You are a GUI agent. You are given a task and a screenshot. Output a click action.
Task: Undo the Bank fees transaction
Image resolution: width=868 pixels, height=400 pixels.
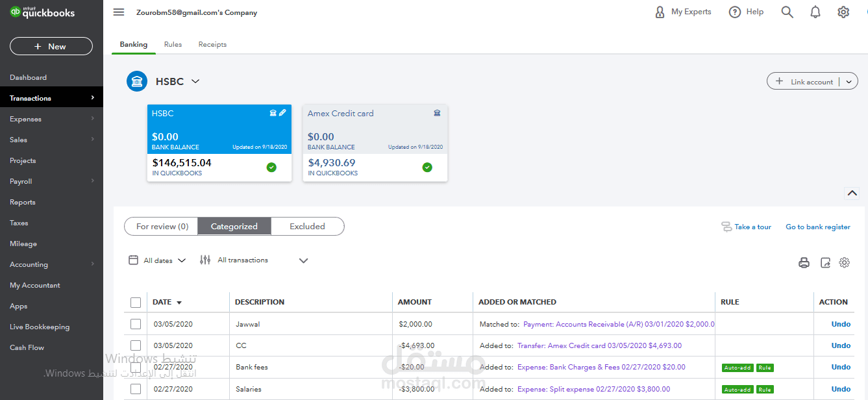coord(841,367)
